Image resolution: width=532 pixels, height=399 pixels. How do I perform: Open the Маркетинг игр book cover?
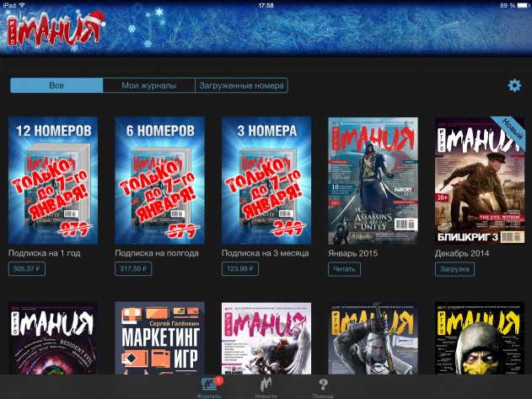pos(159,338)
